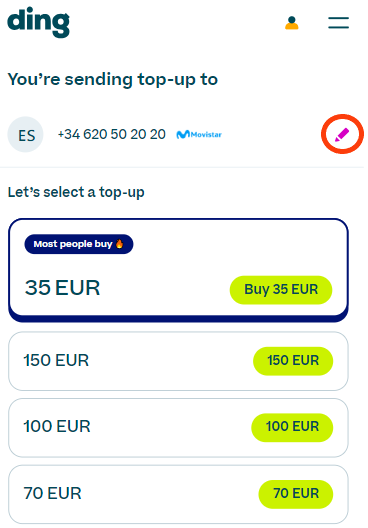Select the 100 EUR top-up card
The height and width of the screenshot is (528, 368).
pos(178,428)
